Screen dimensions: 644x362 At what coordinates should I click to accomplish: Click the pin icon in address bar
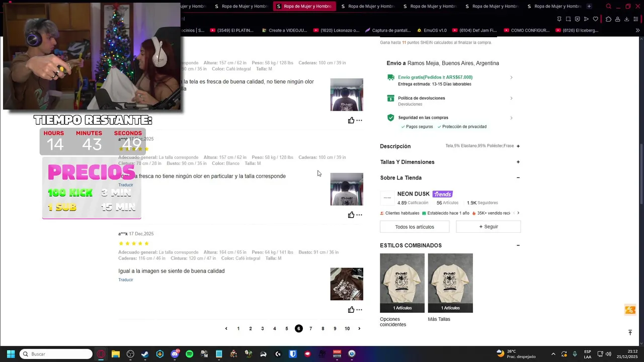(559, 19)
